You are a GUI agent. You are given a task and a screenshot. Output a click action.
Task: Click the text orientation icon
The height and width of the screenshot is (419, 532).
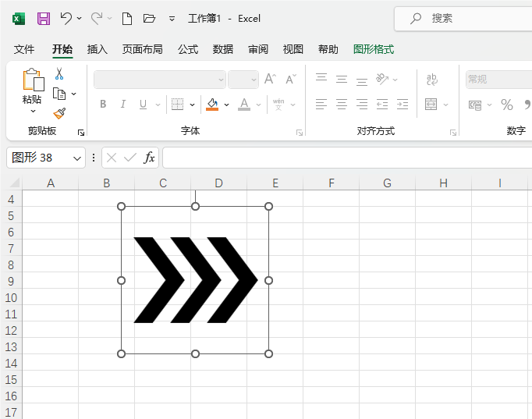click(382, 80)
